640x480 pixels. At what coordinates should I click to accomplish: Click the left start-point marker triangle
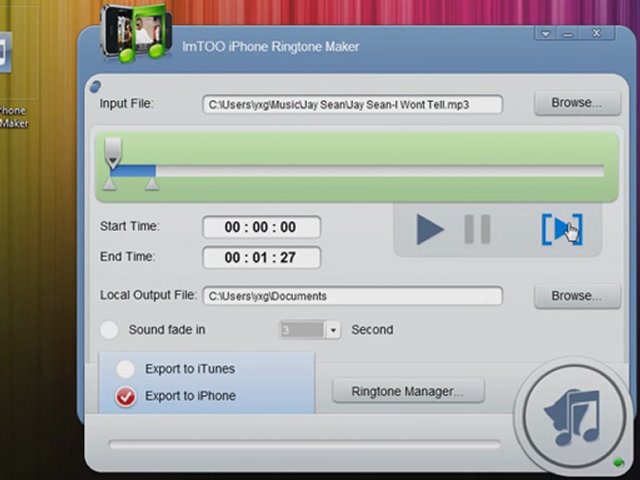(x=110, y=184)
